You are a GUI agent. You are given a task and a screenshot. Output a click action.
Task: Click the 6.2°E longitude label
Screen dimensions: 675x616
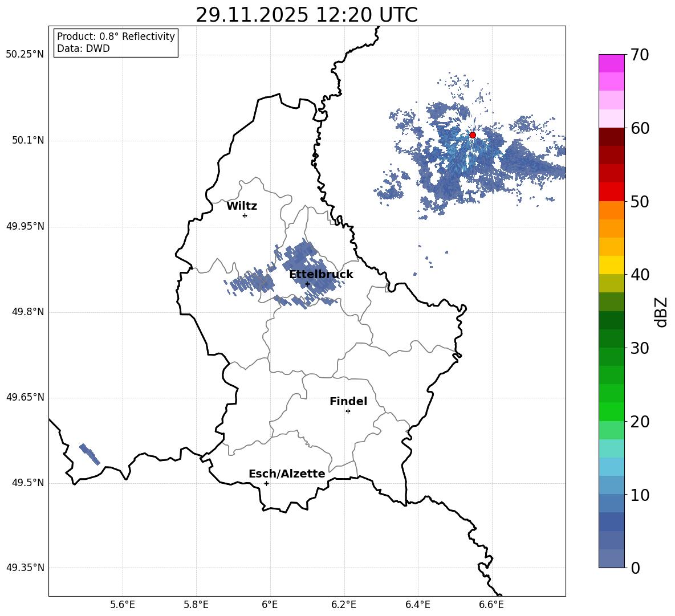(x=344, y=605)
